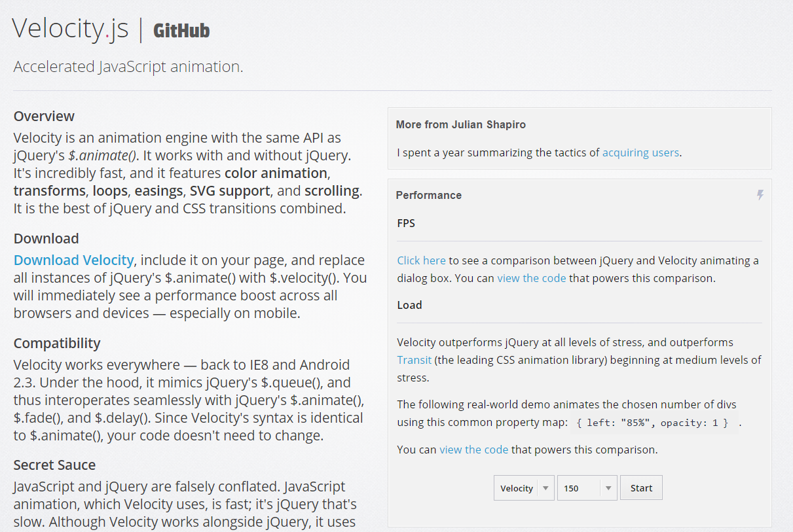
Task: Select the Performance panel heading
Action: (x=429, y=195)
